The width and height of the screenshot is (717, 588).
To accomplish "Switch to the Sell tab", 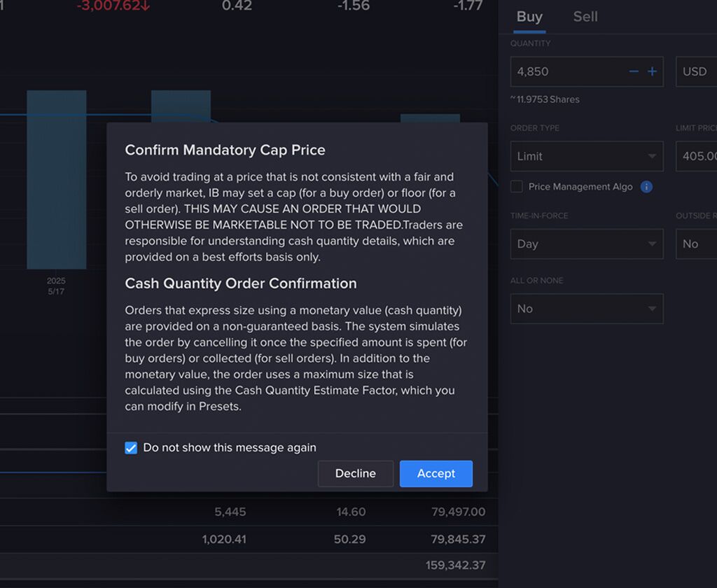I will [x=585, y=17].
